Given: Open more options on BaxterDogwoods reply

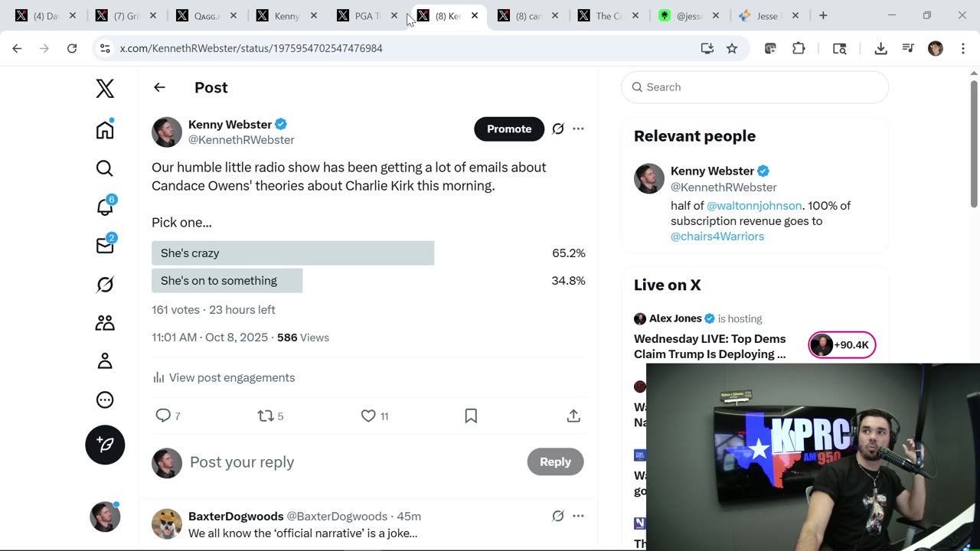Looking at the screenshot, I should tap(578, 516).
